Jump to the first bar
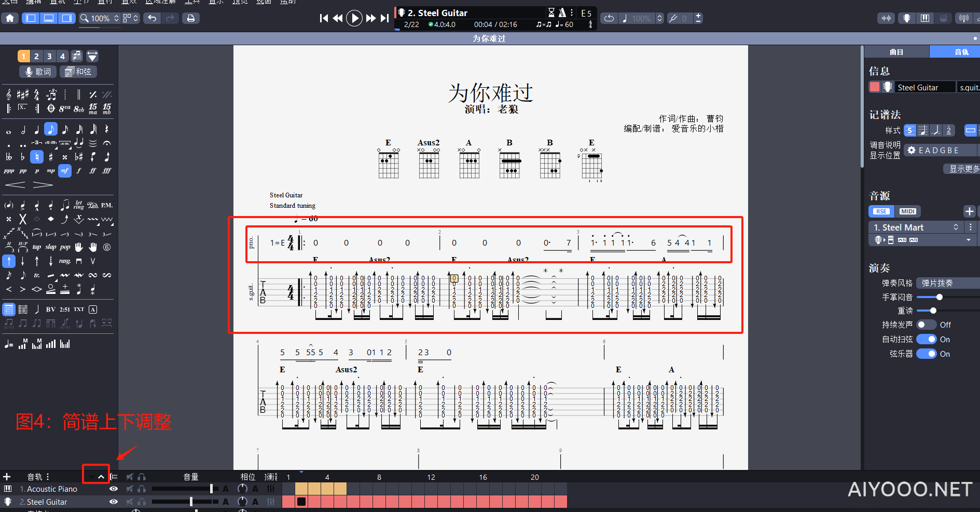980x512 pixels. 324,18
